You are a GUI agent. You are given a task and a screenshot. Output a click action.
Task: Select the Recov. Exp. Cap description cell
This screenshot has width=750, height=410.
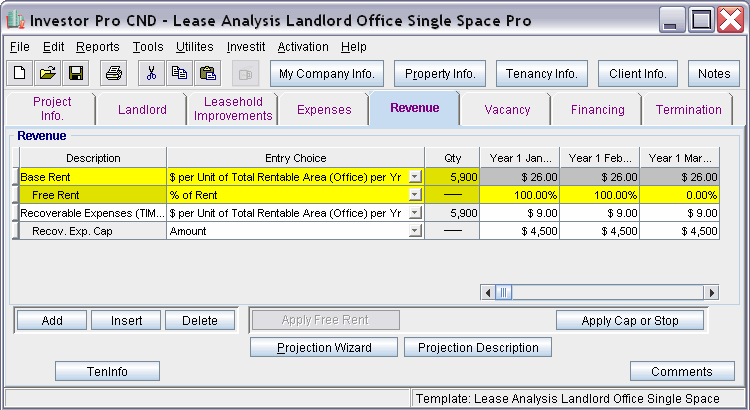(x=93, y=231)
